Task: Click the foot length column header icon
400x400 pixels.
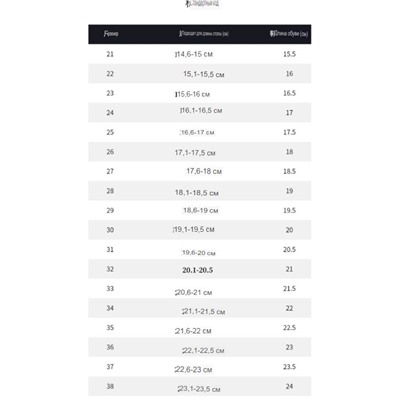Action: 181,33
